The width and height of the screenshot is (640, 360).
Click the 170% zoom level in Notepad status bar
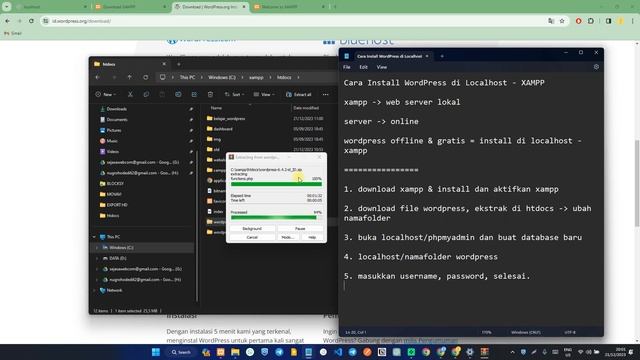487,332
